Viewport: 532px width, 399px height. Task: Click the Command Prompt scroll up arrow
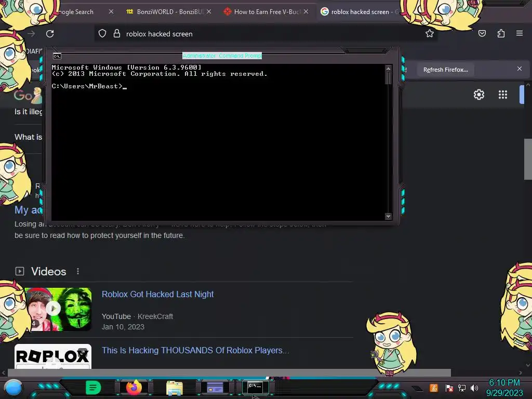[x=389, y=69]
